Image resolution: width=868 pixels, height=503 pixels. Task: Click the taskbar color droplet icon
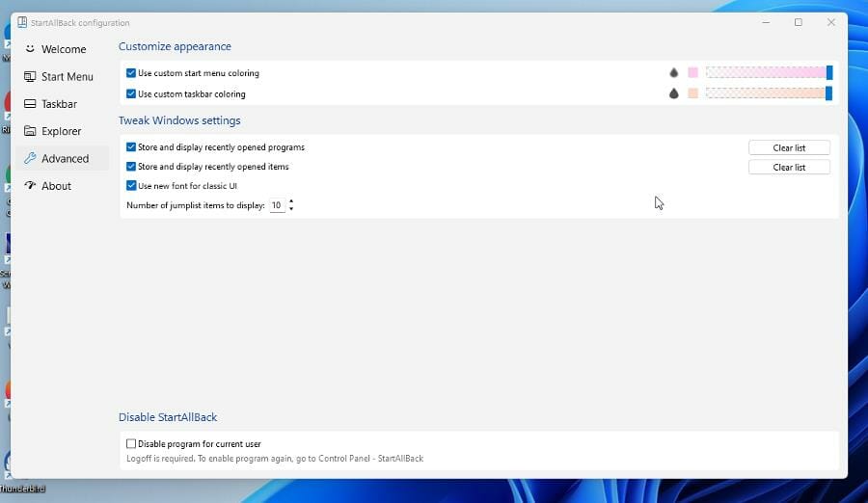click(674, 93)
